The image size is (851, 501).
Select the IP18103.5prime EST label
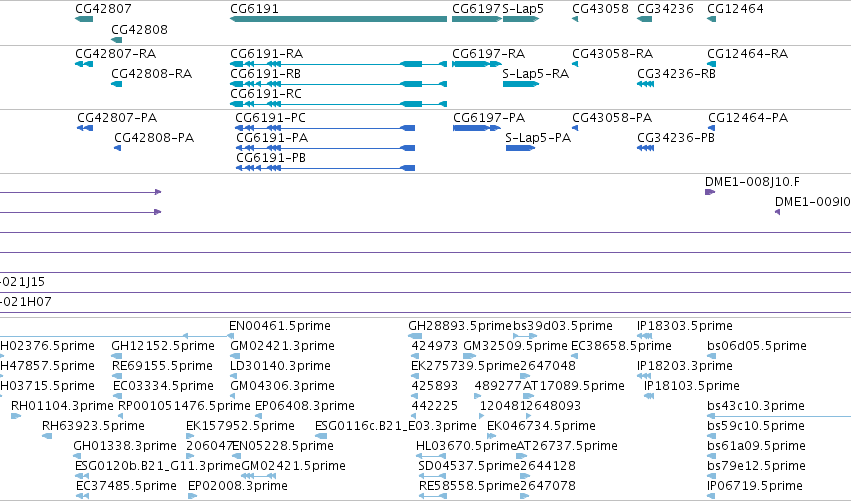click(692, 386)
